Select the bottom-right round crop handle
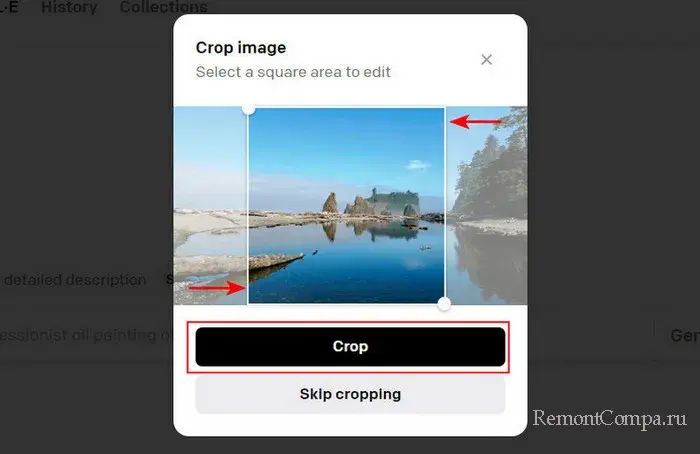The width and height of the screenshot is (700, 454). pos(444,304)
